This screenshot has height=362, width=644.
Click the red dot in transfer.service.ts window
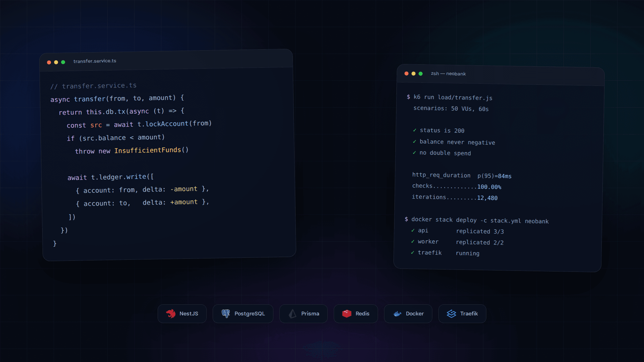pos(49,62)
